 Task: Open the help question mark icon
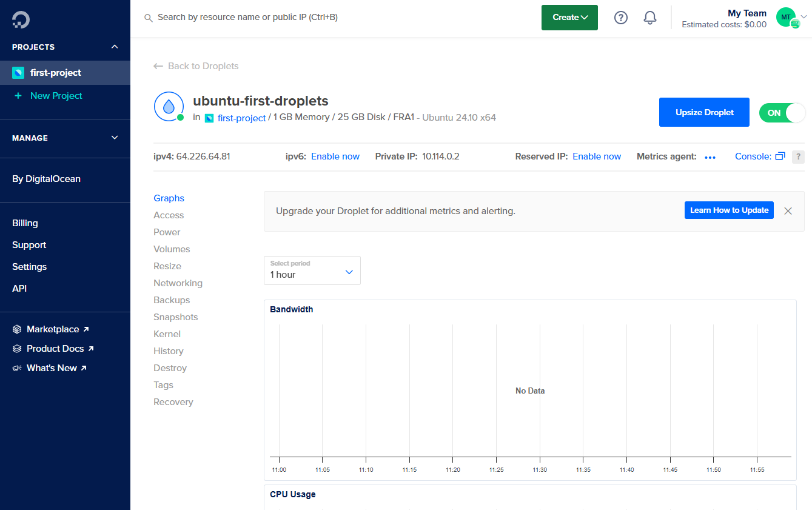tap(621, 18)
